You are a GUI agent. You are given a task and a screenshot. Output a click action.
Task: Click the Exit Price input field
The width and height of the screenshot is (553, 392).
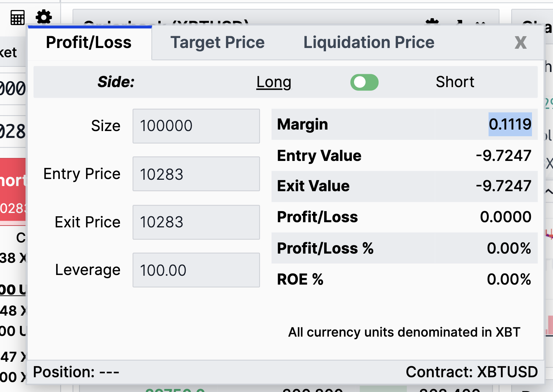point(196,222)
